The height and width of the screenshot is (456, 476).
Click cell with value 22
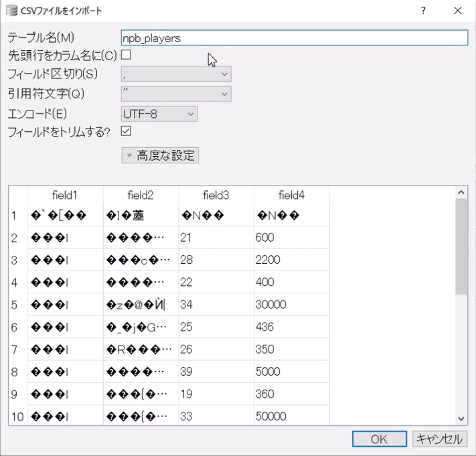[216, 282]
